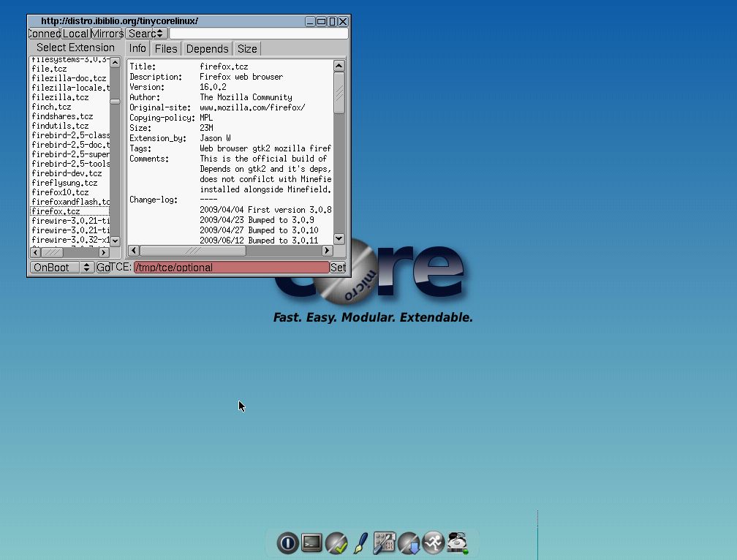The image size is (737, 560).
Task: Click the info pane's left scroll arrow
Action: (x=134, y=251)
